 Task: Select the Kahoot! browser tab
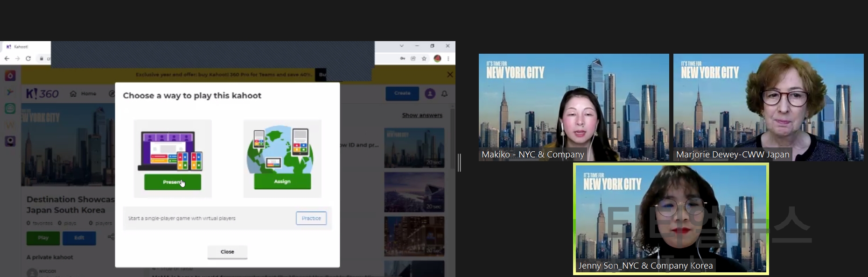[x=26, y=47]
